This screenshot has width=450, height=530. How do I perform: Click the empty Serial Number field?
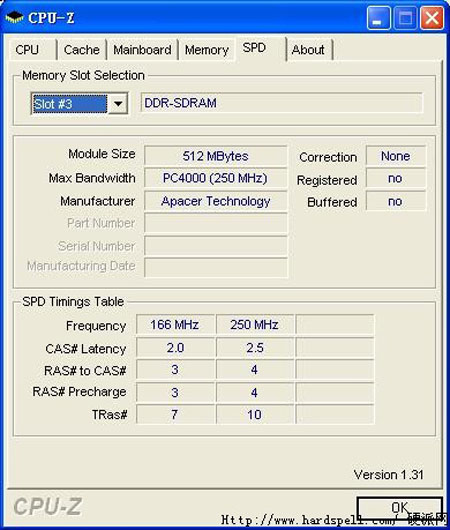(216, 246)
